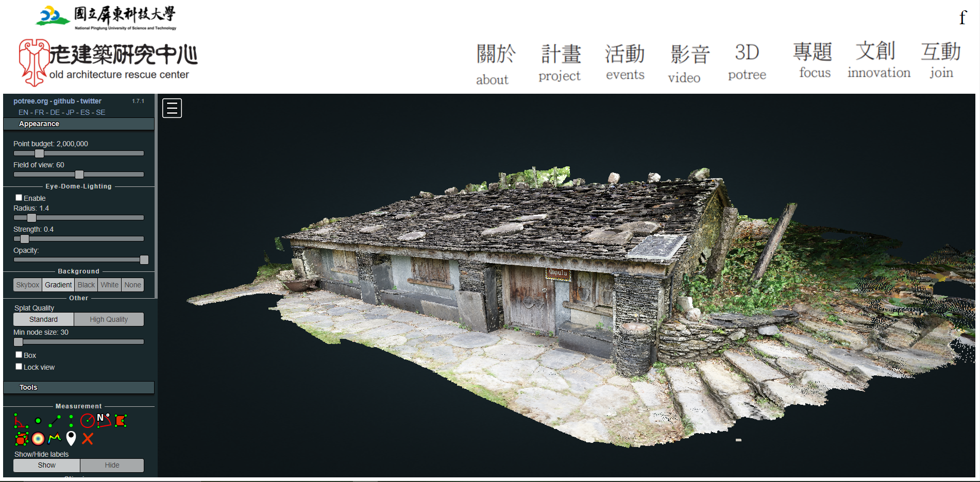The width and height of the screenshot is (980, 482).
Task: Add an annotation with the map pin icon
Action: coord(71,439)
